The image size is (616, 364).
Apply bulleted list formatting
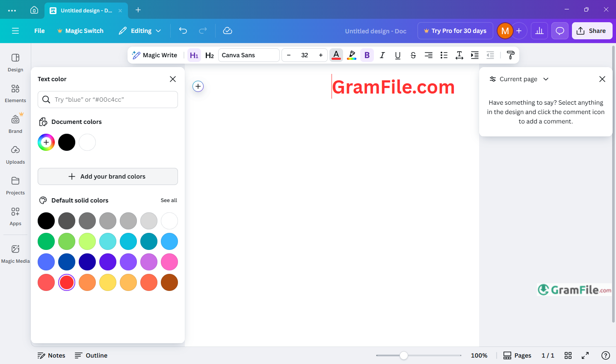[444, 55]
